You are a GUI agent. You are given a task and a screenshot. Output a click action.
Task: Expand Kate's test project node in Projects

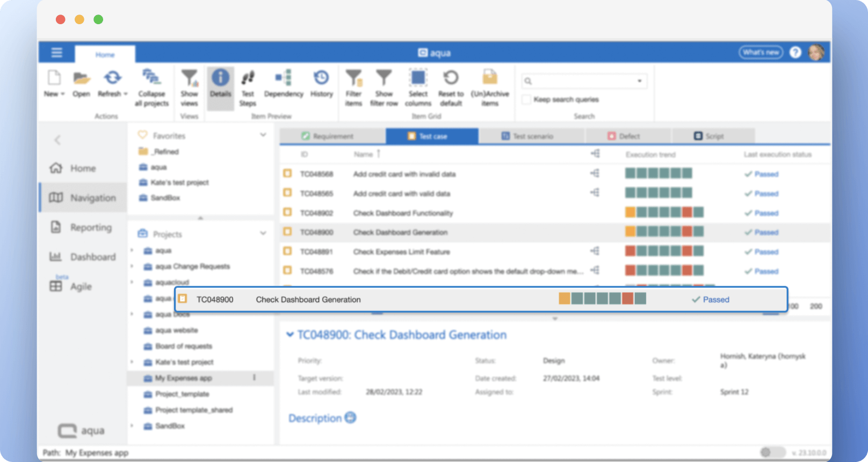132,362
